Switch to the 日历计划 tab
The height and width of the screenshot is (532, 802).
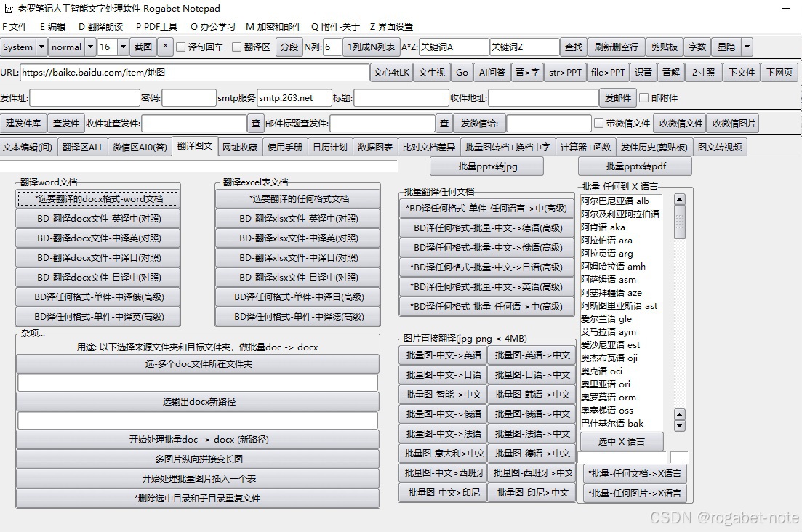(330, 148)
